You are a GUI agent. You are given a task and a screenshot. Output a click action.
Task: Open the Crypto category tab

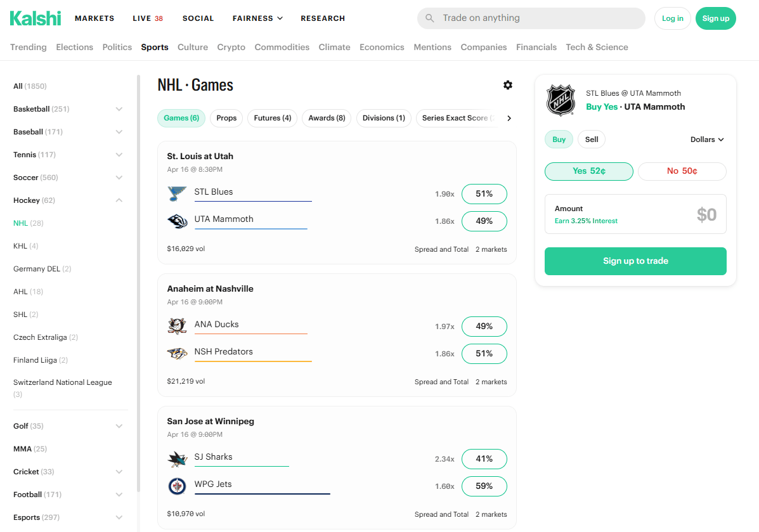pyautogui.click(x=231, y=47)
